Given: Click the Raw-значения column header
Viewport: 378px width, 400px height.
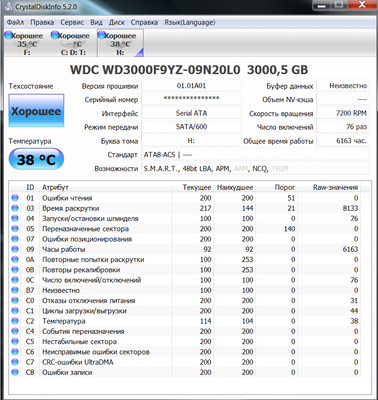Looking at the screenshot, I should tap(329, 187).
